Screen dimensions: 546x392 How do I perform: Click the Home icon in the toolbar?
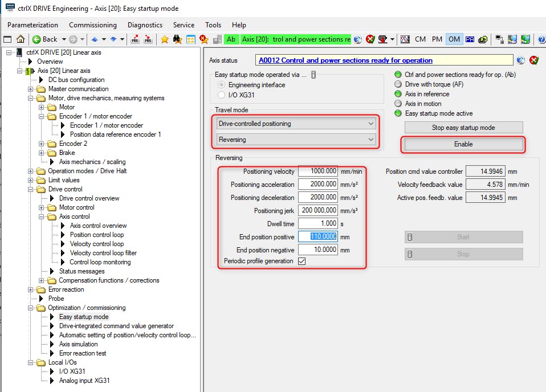click(21, 39)
